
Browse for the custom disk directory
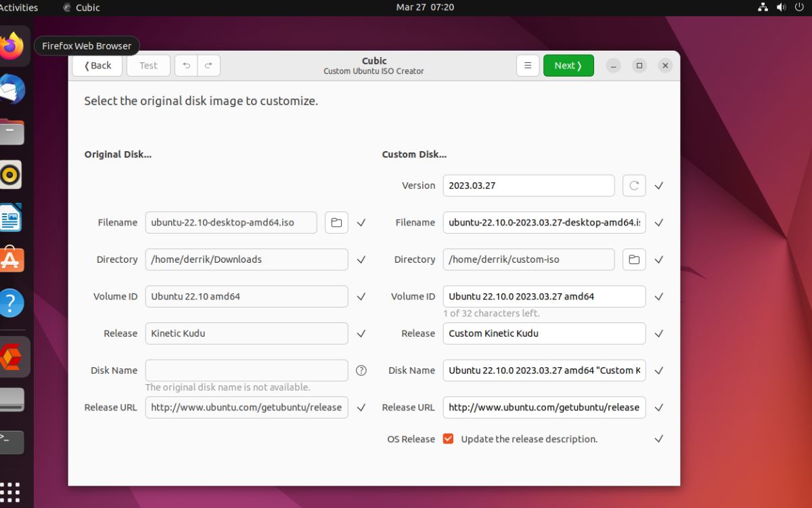tap(634, 259)
